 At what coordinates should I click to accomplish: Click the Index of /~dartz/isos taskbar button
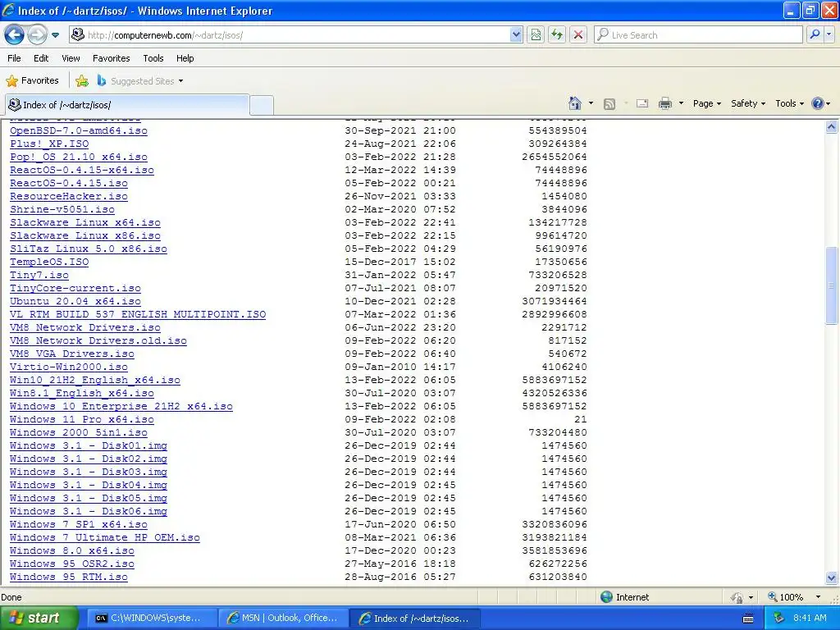pyautogui.click(x=415, y=619)
